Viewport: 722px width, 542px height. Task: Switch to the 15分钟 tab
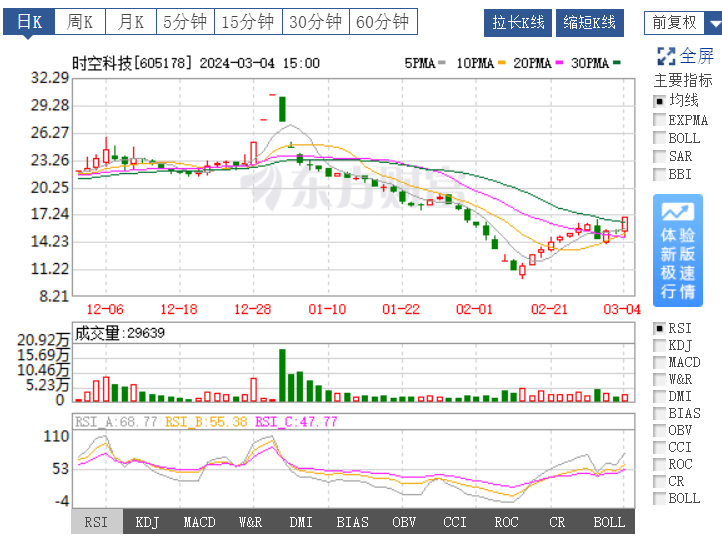click(248, 22)
